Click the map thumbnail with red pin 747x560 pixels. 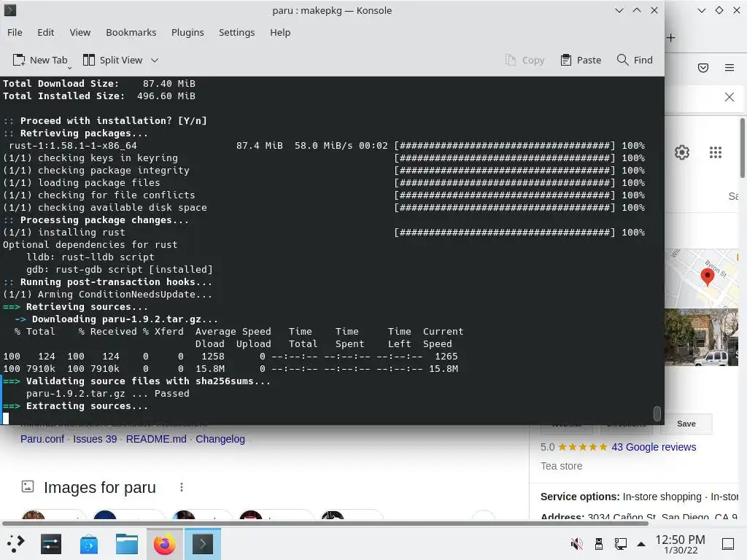[702, 278]
